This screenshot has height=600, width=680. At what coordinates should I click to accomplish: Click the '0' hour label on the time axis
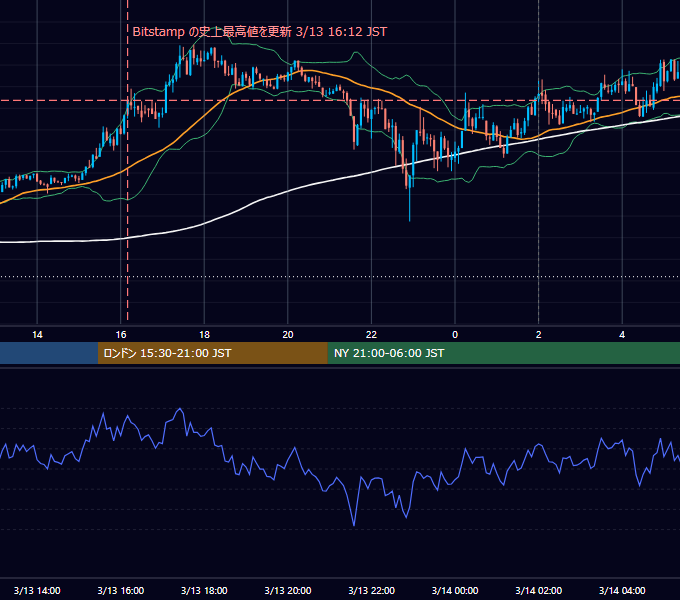click(x=455, y=335)
